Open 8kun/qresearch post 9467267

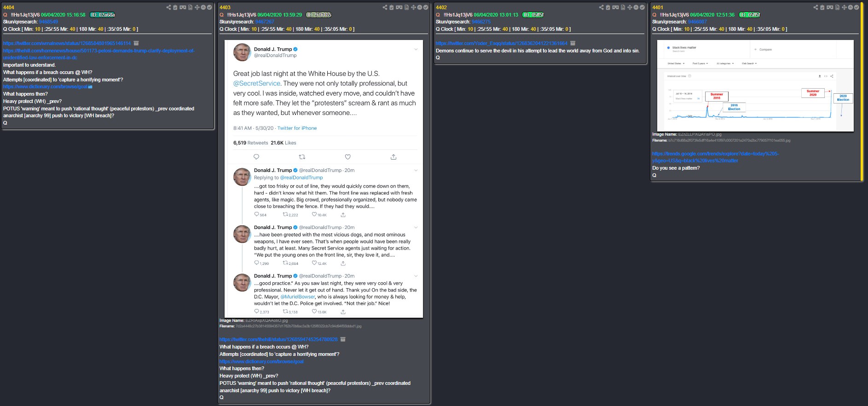pos(265,22)
